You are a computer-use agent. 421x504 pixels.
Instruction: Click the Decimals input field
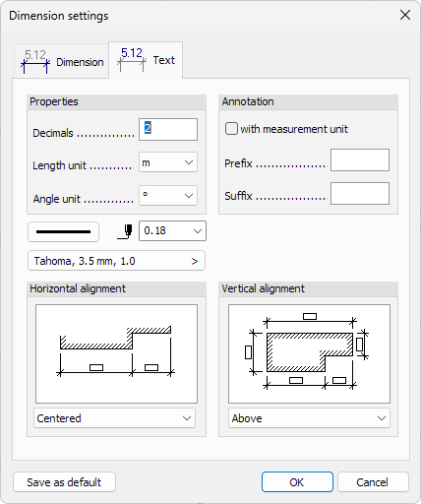click(168, 130)
